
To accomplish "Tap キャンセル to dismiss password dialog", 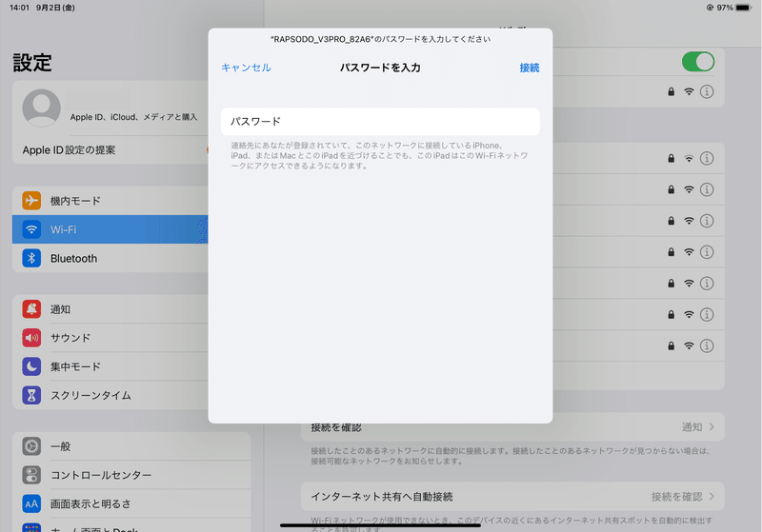I will (247, 68).
